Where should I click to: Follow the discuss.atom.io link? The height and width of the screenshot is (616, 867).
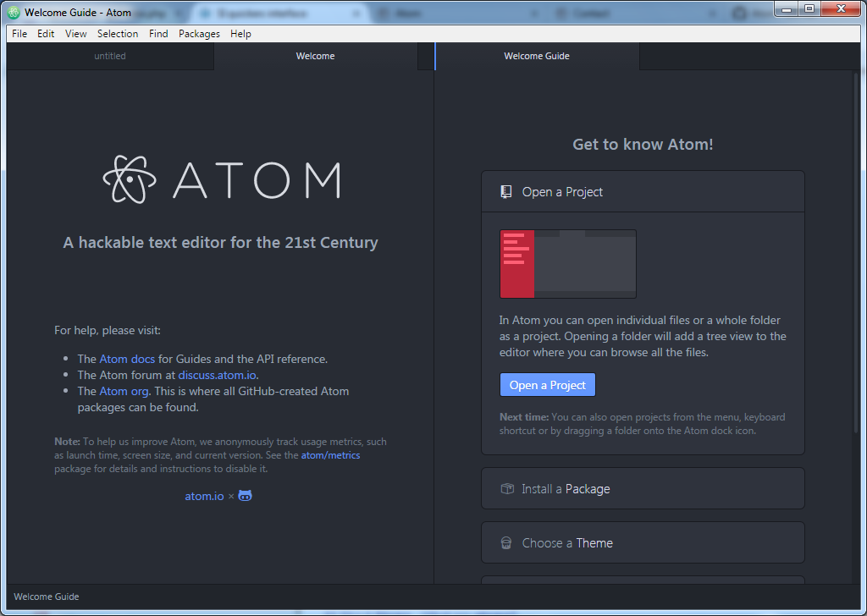tap(217, 374)
